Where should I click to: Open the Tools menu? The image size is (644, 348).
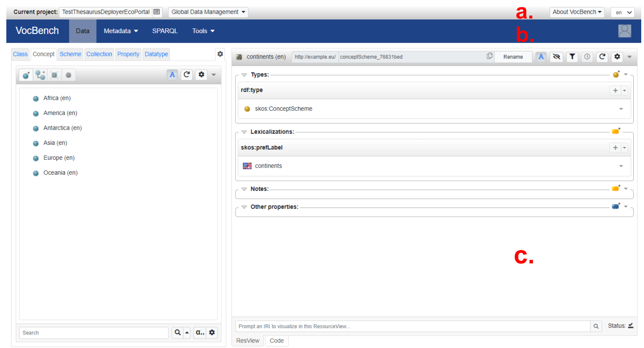point(203,31)
